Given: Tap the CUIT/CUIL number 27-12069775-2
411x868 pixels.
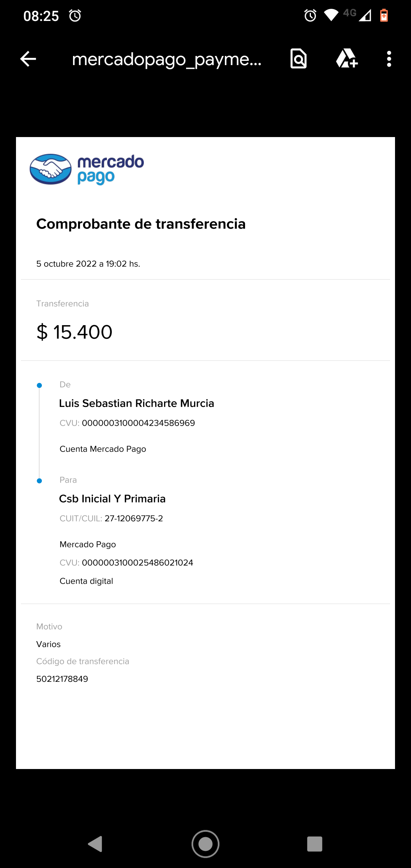Looking at the screenshot, I should [134, 519].
